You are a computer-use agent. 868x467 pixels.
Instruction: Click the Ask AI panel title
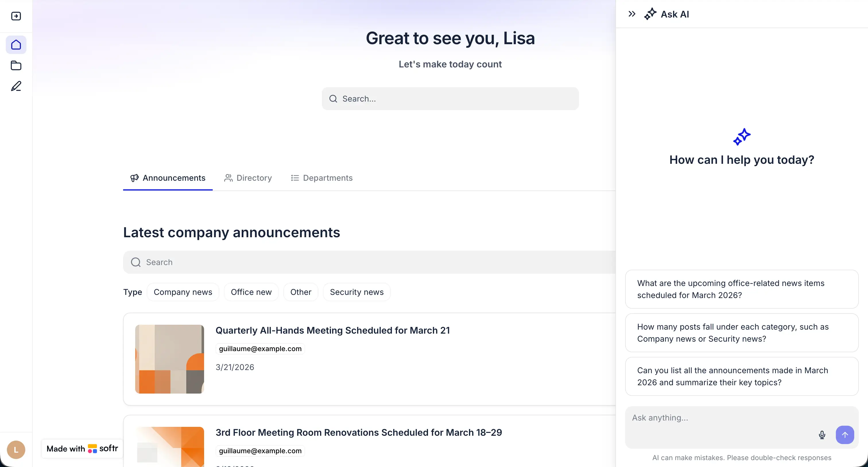[x=675, y=14]
